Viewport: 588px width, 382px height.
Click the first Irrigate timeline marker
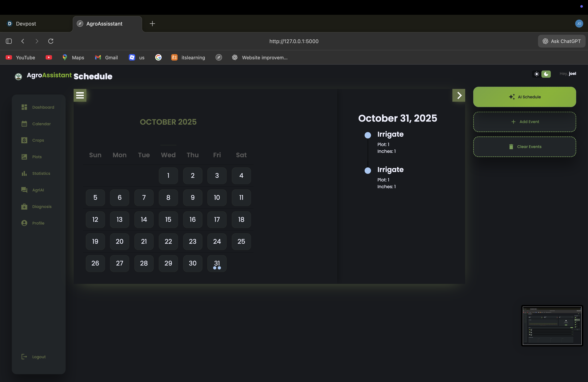pos(368,135)
